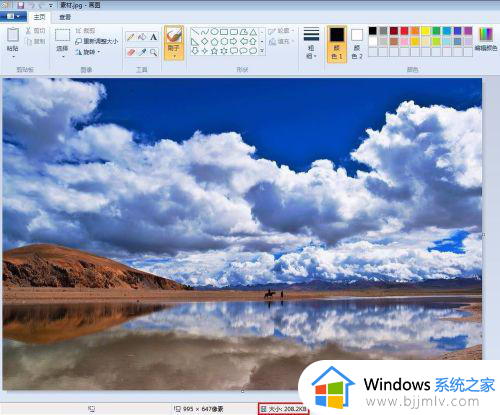Click the Resize button
This screenshot has width=500, height=415.
click(97, 41)
